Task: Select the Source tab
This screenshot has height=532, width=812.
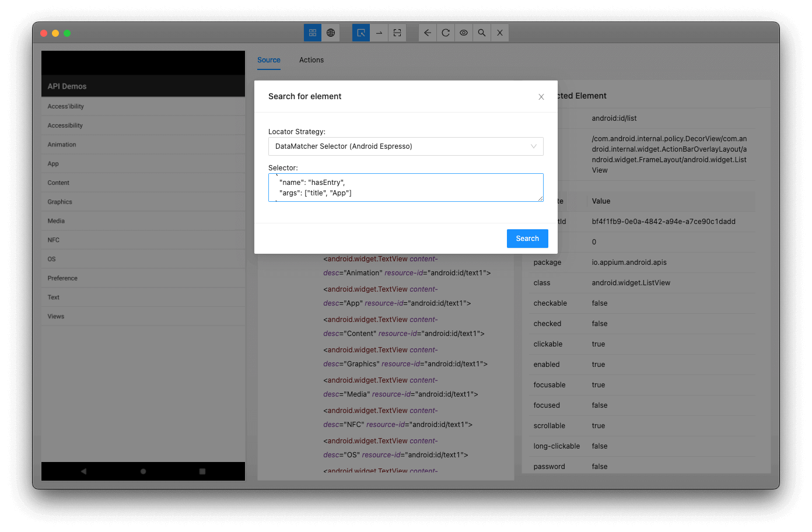Action: point(268,60)
